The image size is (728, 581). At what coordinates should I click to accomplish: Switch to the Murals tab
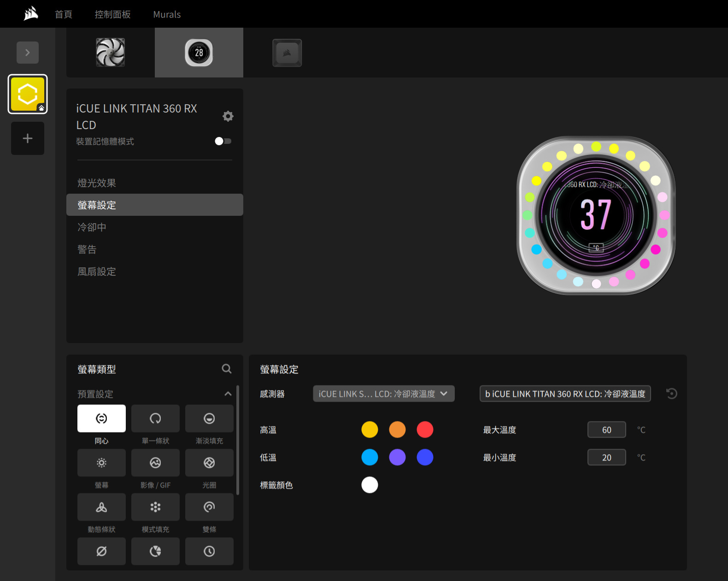(x=167, y=14)
